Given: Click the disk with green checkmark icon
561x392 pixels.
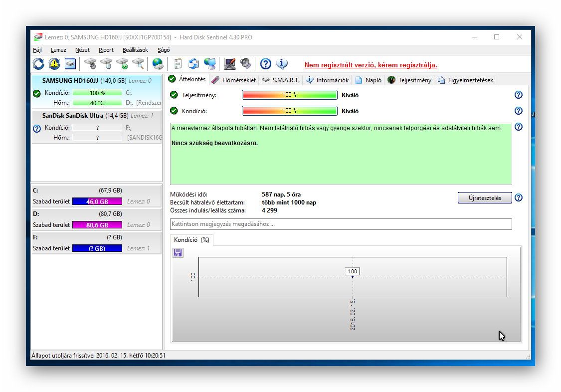Looking at the screenshot, I should [x=122, y=64].
